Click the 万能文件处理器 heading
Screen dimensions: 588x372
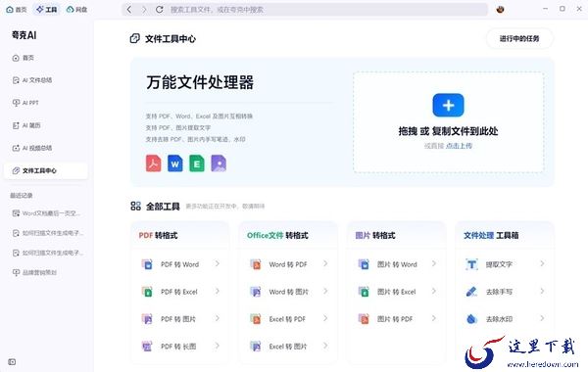coord(200,82)
